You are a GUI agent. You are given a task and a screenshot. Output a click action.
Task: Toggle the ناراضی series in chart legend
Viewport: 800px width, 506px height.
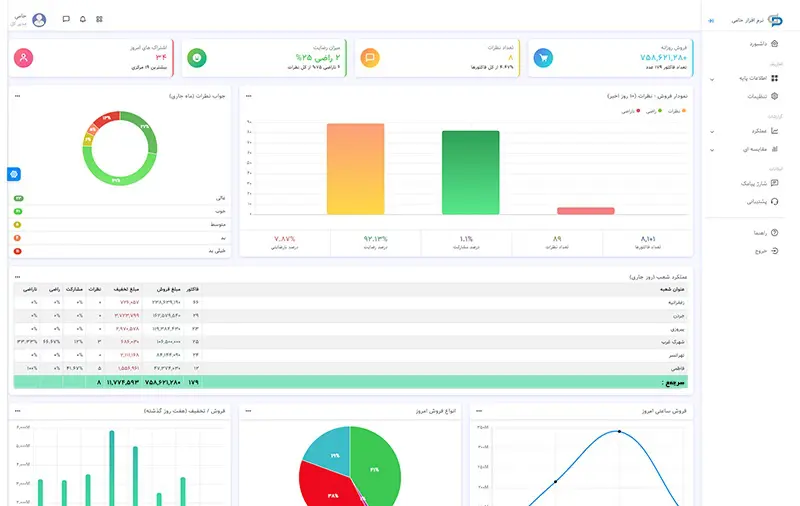click(x=631, y=111)
